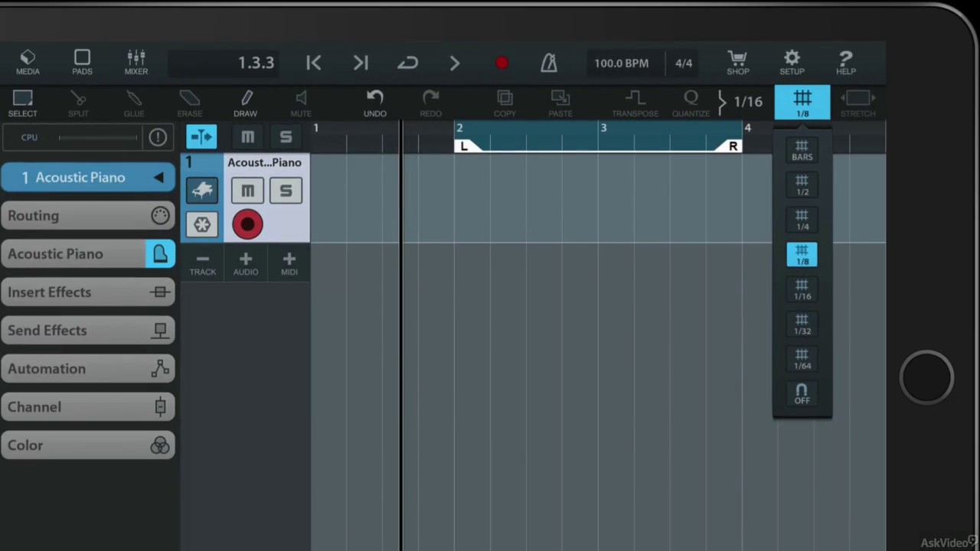This screenshot has height=551, width=980.
Task: Choose the Draw tool
Action: [x=245, y=103]
